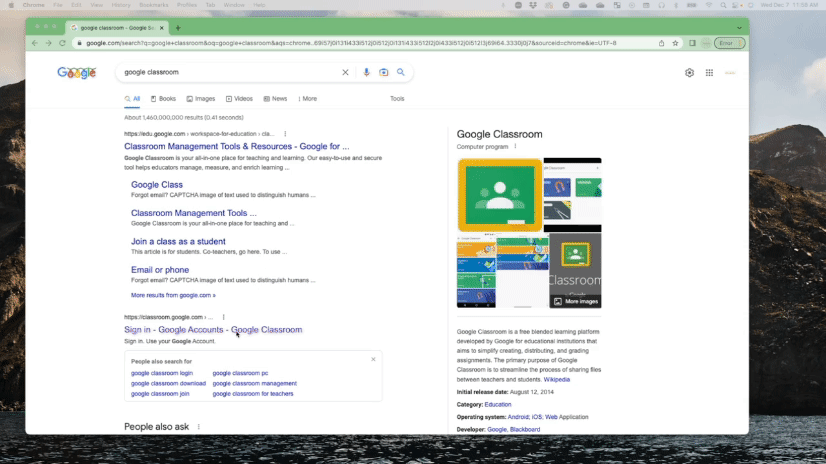Click the browser back arrow

(x=35, y=43)
